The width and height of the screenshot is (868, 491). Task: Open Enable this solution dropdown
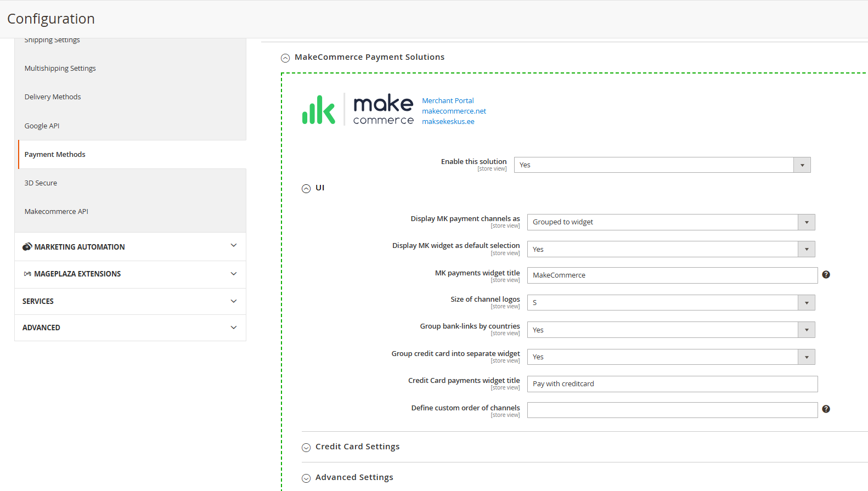(662, 165)
